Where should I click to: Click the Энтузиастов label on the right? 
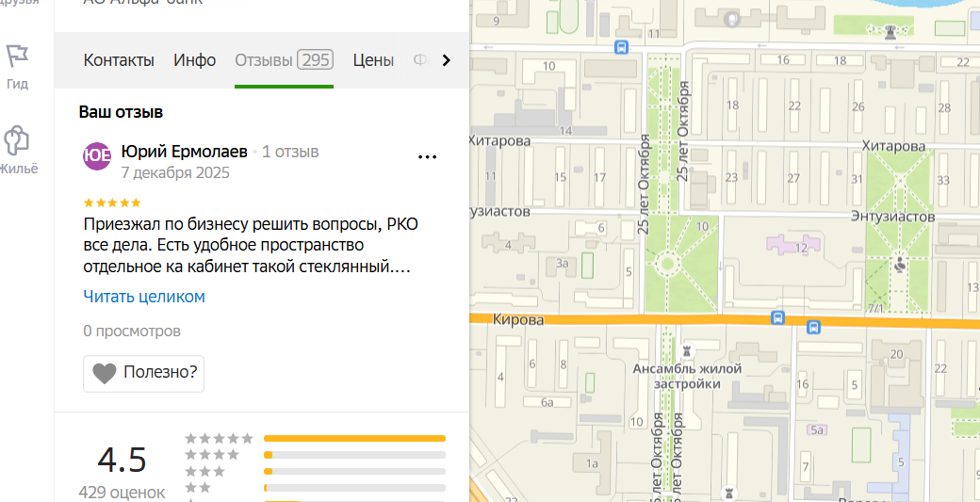tap(892, 217)
